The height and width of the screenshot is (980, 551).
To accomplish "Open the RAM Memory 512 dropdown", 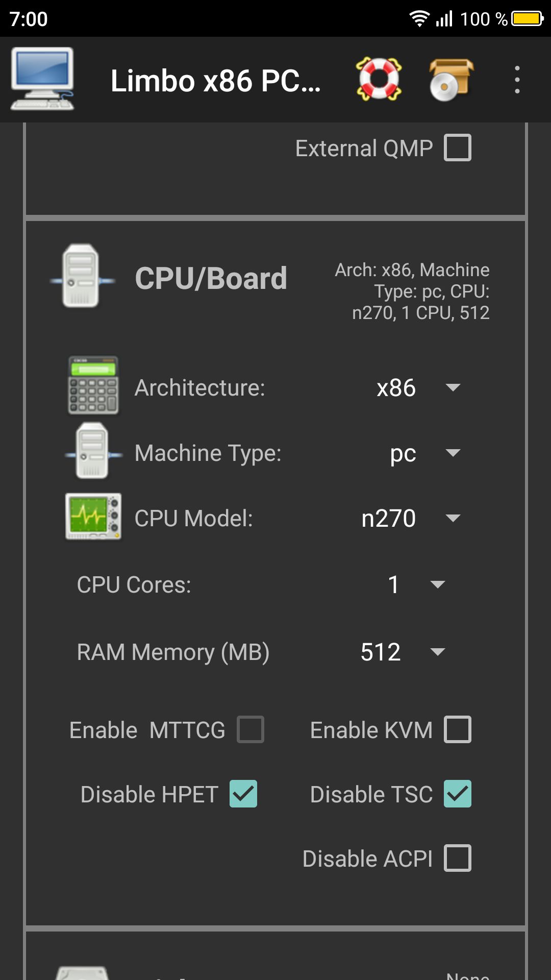I will (x=403, y=652).
